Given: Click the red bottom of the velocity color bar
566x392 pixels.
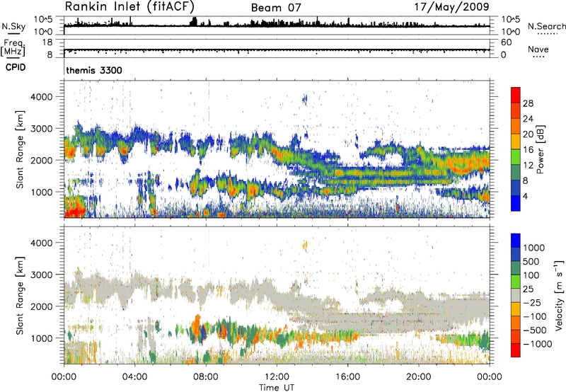Looking at the screenshot, I should 516,350.
